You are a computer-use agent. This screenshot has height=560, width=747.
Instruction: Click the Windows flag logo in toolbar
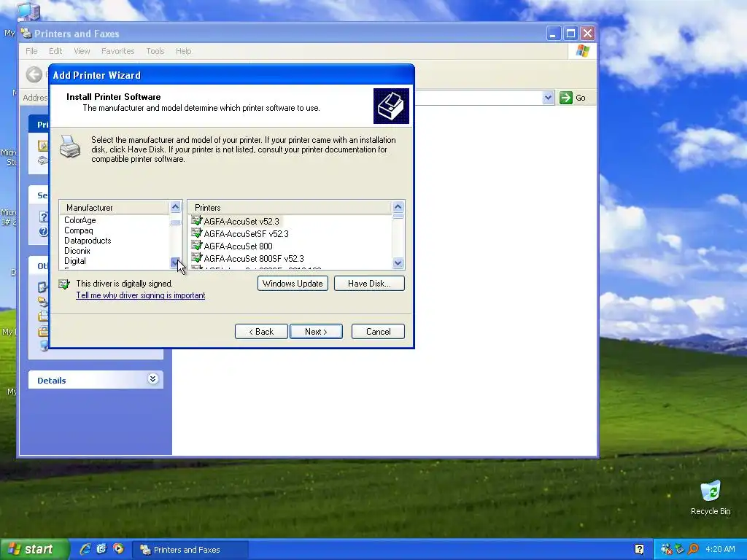[x=582, y=51]
